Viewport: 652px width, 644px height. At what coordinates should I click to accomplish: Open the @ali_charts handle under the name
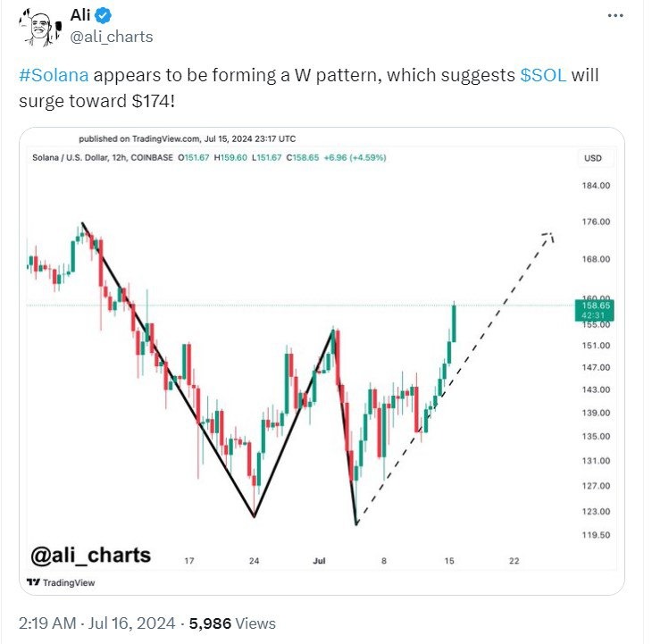111,37
